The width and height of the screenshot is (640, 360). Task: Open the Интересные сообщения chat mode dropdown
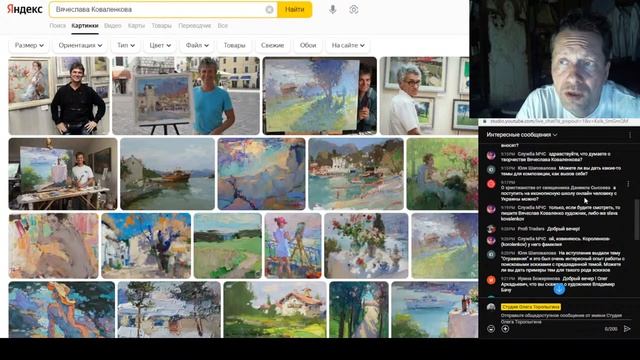522,135
